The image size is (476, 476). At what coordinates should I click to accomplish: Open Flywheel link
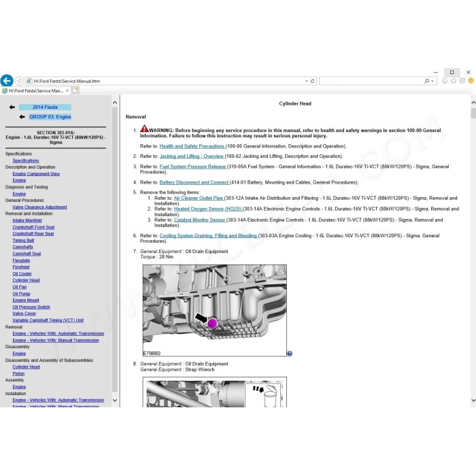tap(21, 267)
